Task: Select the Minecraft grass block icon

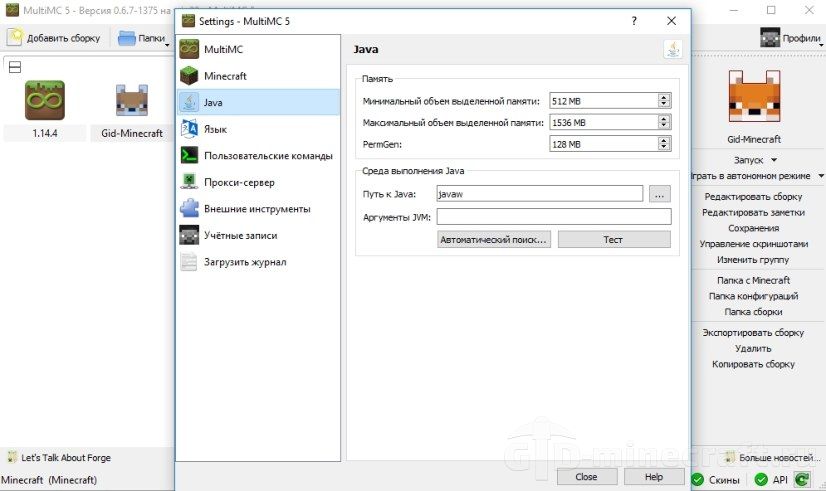Action: pyautogui.click(x=189, y=76)
